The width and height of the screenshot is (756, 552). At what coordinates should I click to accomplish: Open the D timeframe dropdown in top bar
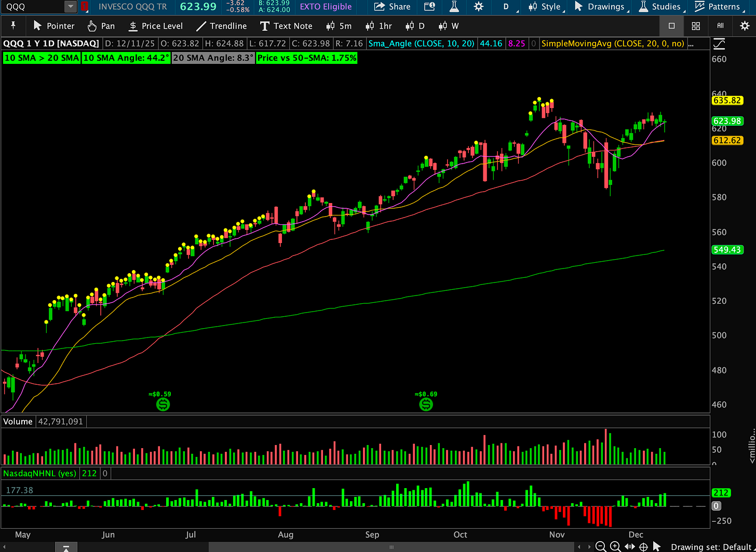[506, 7]
